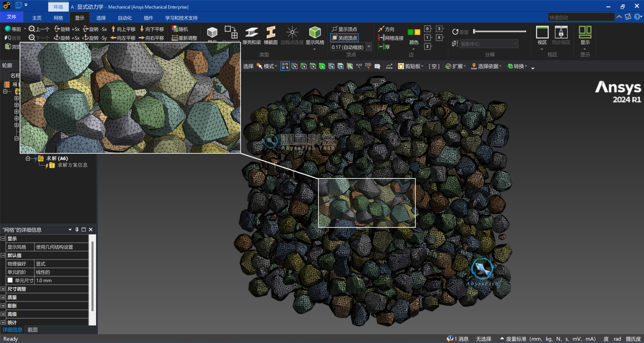Image resolution: width=644 pixels, height=343 pixels.
Task: Open the File menu
Action: point(12,17)
